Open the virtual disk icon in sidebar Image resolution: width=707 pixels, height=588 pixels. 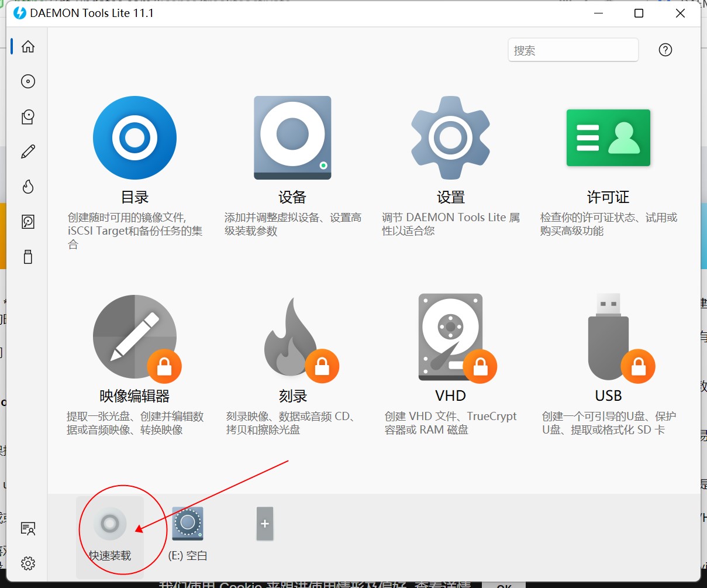(28, 222)
